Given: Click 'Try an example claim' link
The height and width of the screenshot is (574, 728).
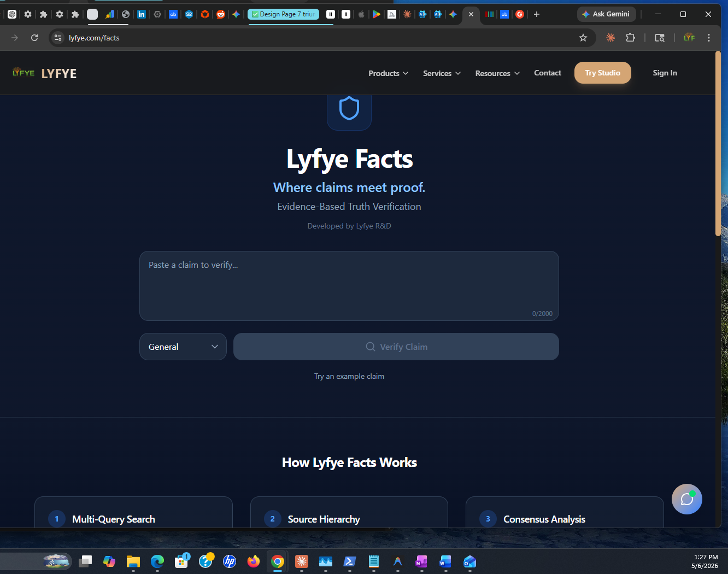Looking at the screenshot, I should click(x=349, y=376).
